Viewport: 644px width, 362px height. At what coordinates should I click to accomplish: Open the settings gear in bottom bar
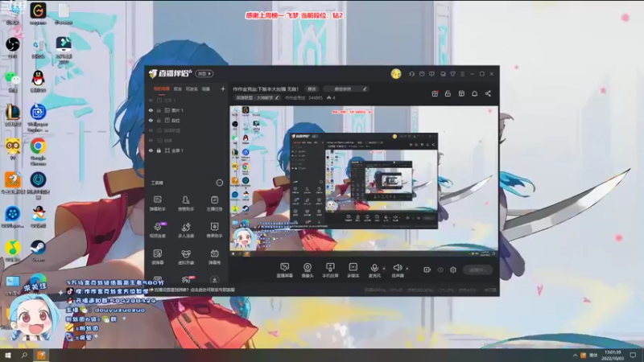coord(453,269)
